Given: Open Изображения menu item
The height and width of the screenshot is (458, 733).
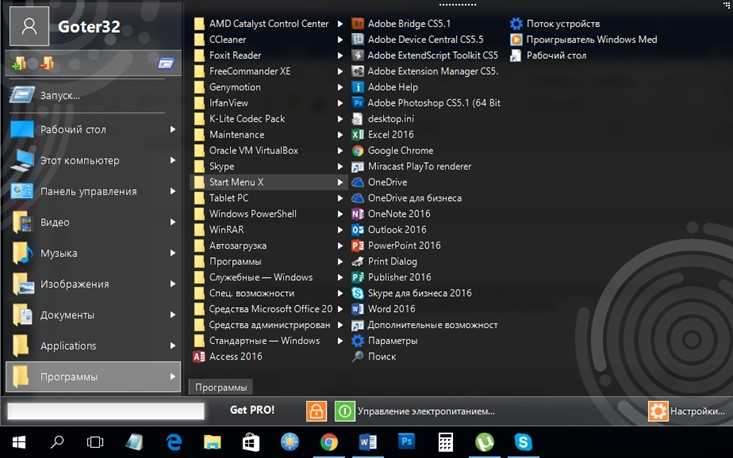Looking at the screenshot, I should tap(93, 284).
